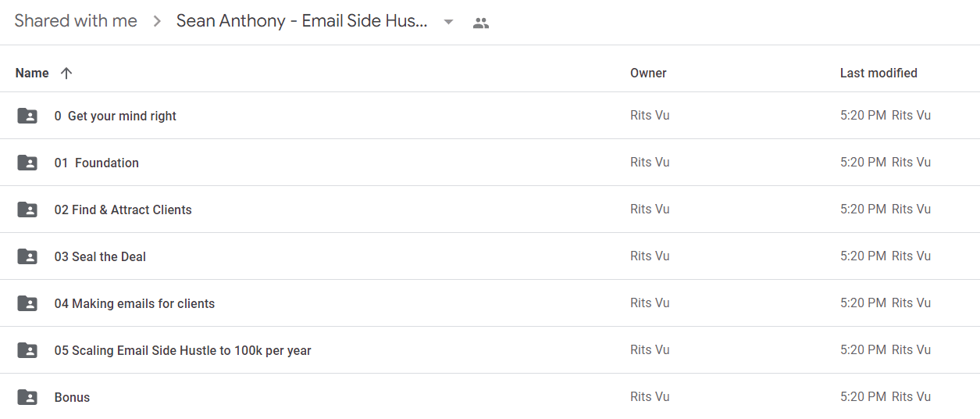Click the Bonus shared folder icon
The width and height of the screenshot is (980, 419).
coord(27,397)
